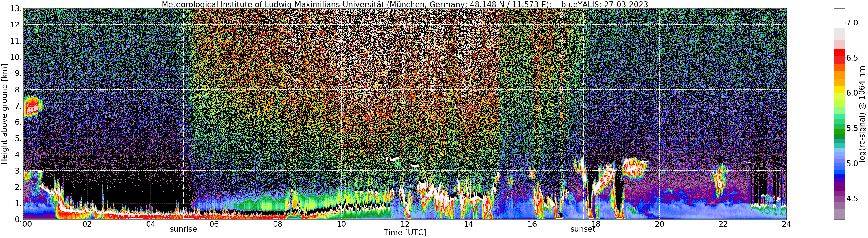Click the '06' tick on the time axis

pyautogui.click(x=214, y=224)
